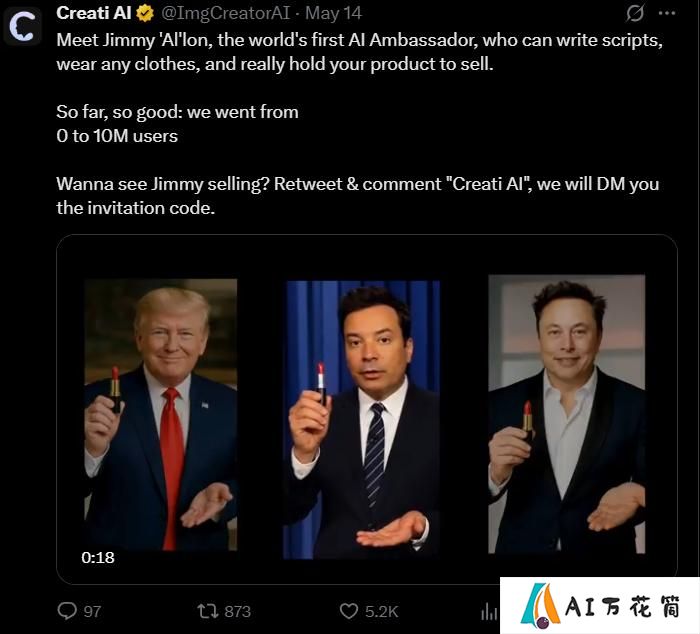Click the open-collar shirt man panel
700x634 pixels.
click(x=567, y=414)
